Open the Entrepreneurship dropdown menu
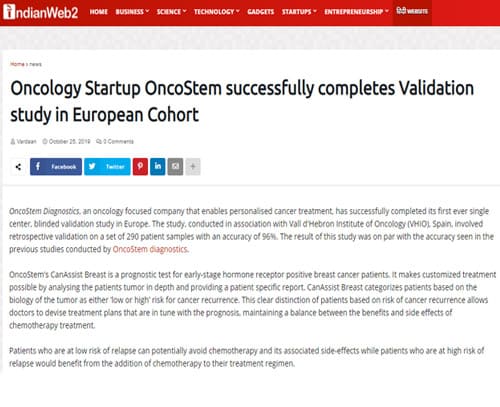 click(x=356, y=12)
